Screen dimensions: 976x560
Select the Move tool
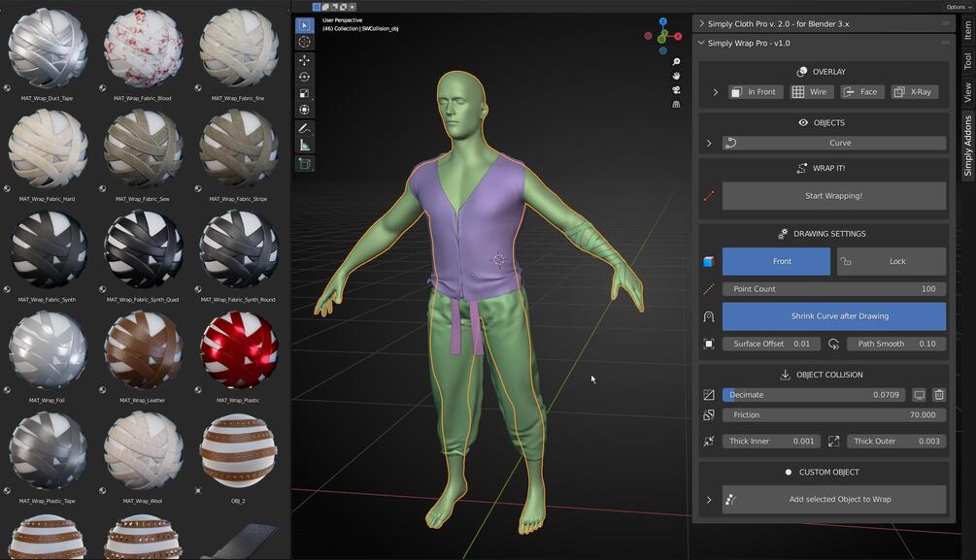click(304, 60)
